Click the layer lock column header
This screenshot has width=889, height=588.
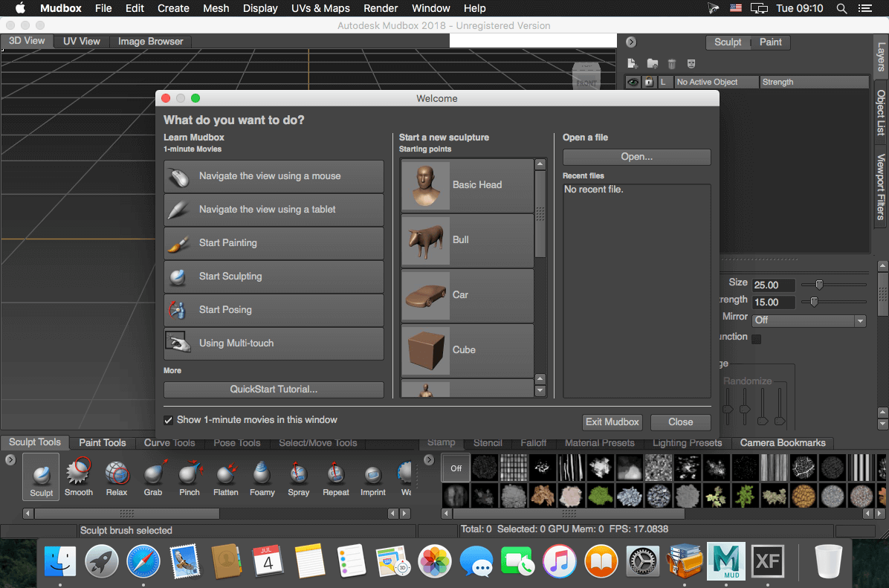point(649,83)
